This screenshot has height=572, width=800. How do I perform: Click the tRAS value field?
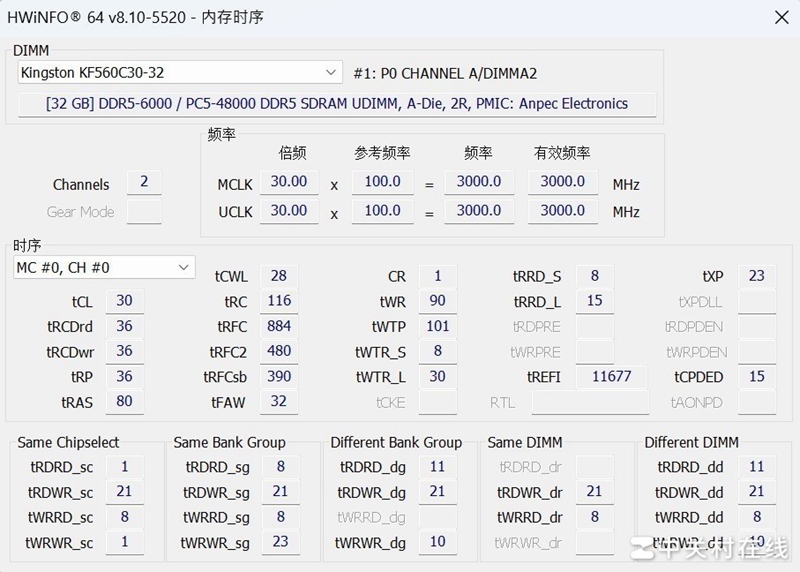point(124,402)
